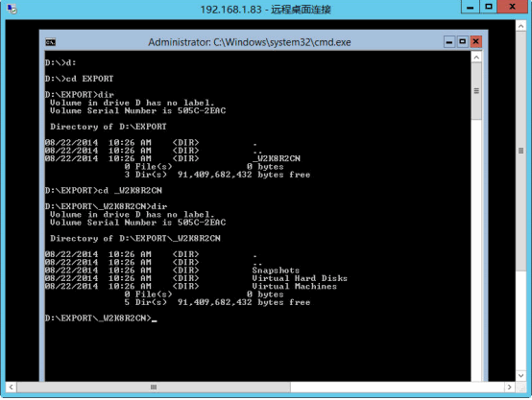Click the cmd window scroll up arrow

click(476, 58)
